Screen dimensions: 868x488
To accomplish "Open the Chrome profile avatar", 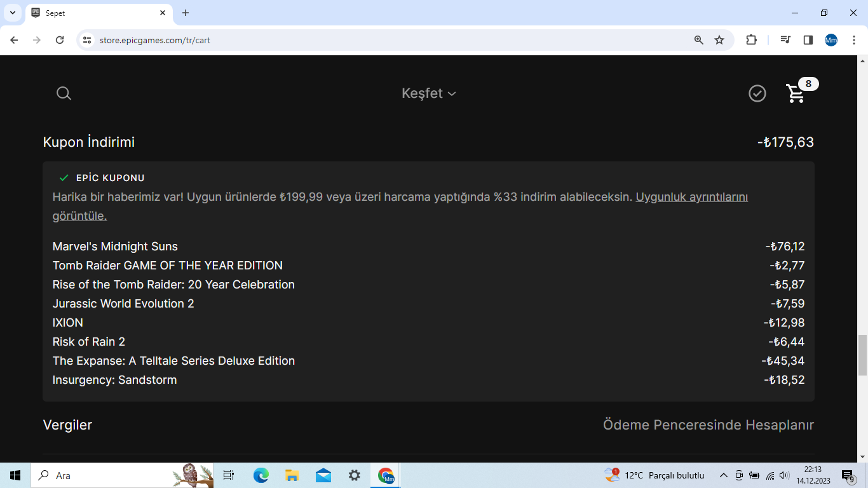I will (831, 40).
